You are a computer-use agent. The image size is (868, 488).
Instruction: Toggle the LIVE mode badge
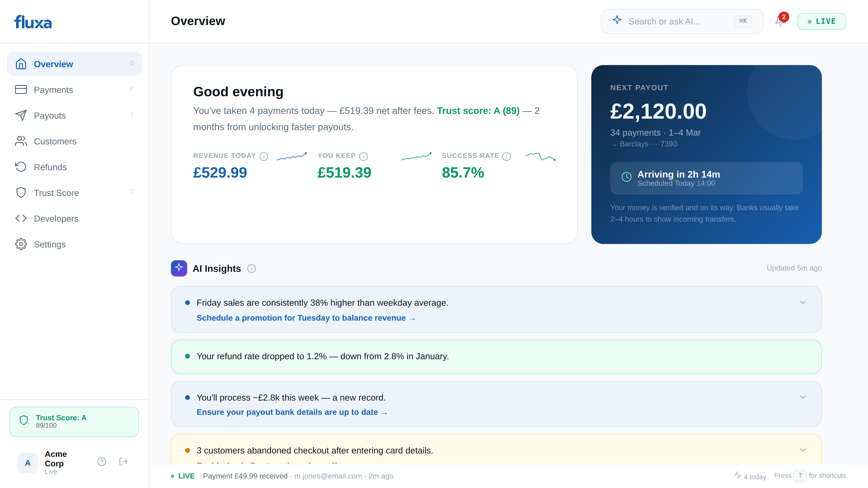click(x=821, y=21)
